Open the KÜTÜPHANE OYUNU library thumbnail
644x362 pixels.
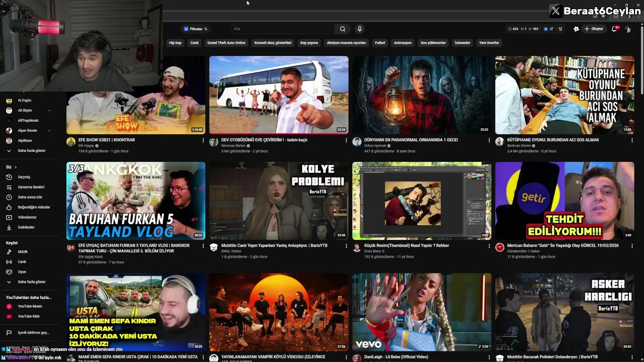565,95
